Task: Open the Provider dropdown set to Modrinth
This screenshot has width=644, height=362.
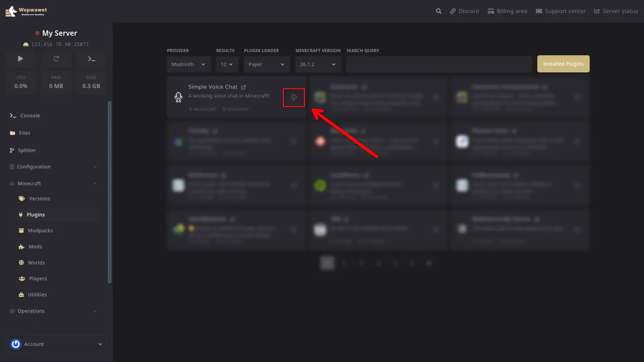Action: click(188, 64)
